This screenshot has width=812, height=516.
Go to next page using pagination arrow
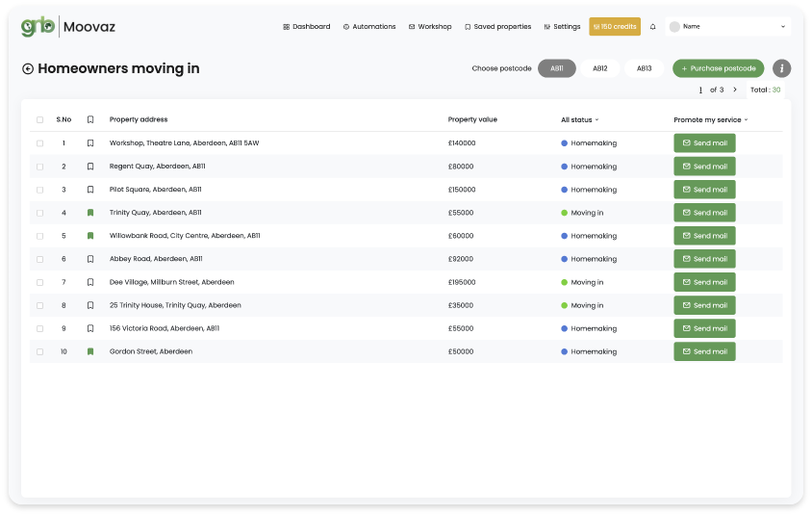[735, 90]
